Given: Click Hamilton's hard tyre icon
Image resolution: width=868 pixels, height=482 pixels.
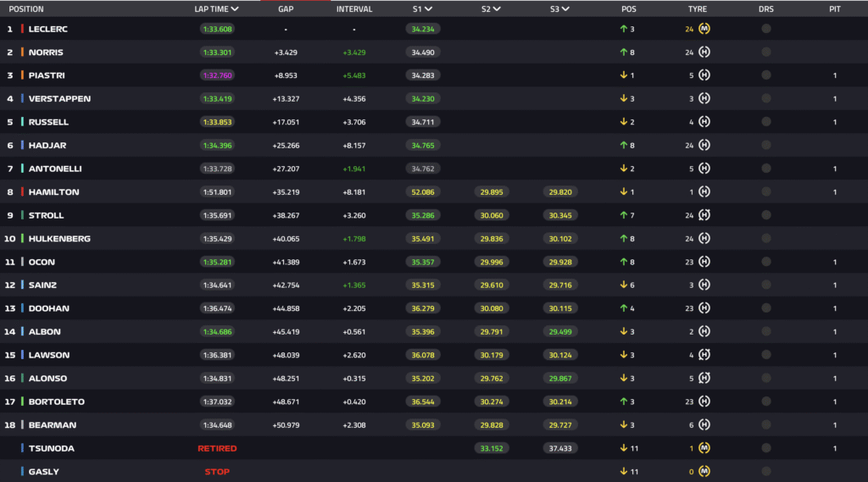Looking at the screenshot, I should tap(704, 192).
